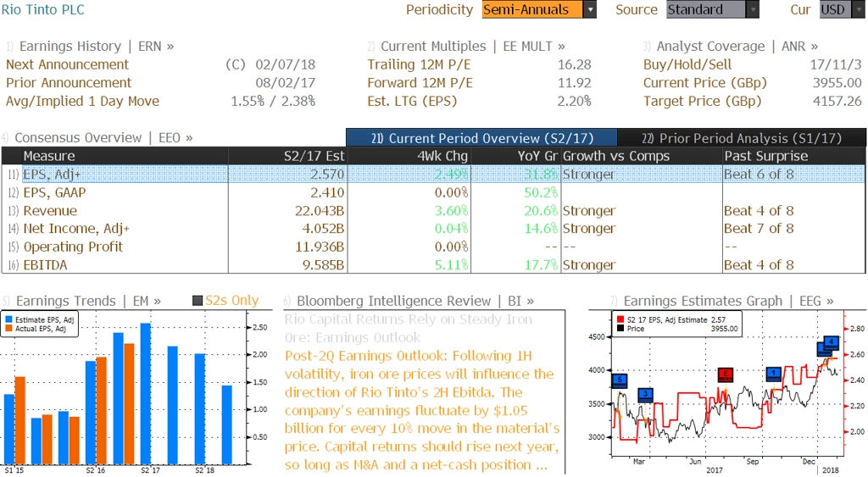868x477 pixels.
Task: Click the Buy/Hold/Sell value 17/11/3
Action: [836, 64]
